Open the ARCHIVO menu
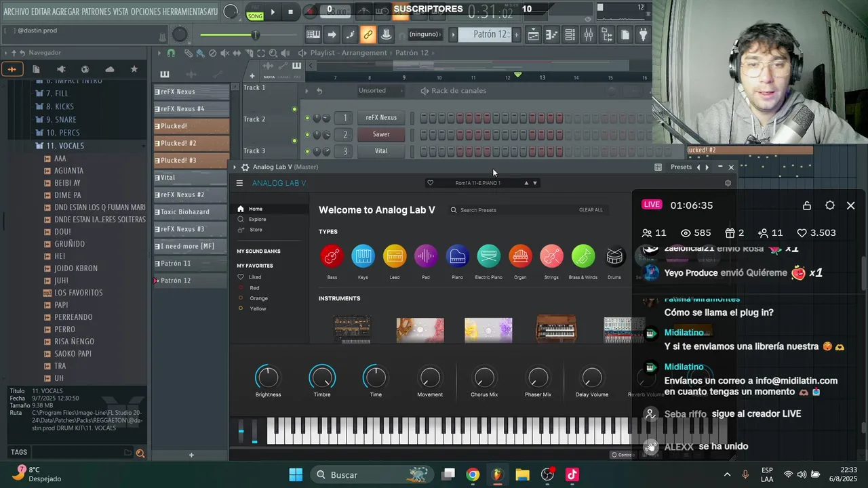868x488 pixels. click(16, 12)
